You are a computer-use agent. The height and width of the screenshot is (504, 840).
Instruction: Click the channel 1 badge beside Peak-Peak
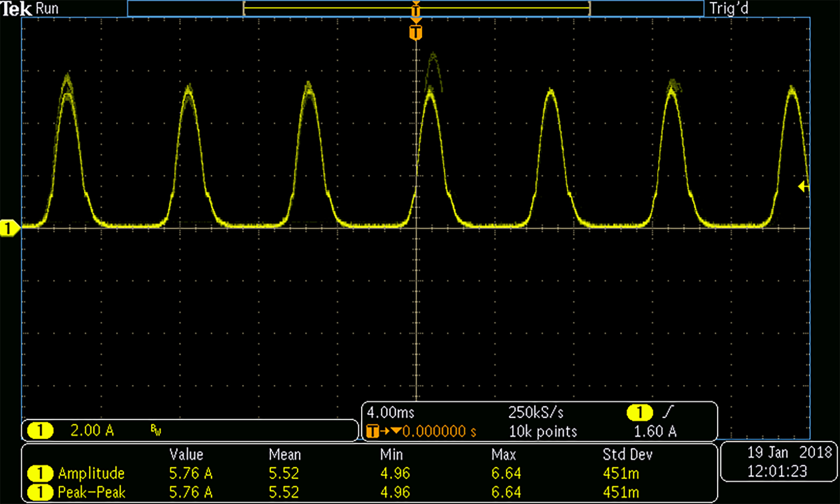point(40,492)
